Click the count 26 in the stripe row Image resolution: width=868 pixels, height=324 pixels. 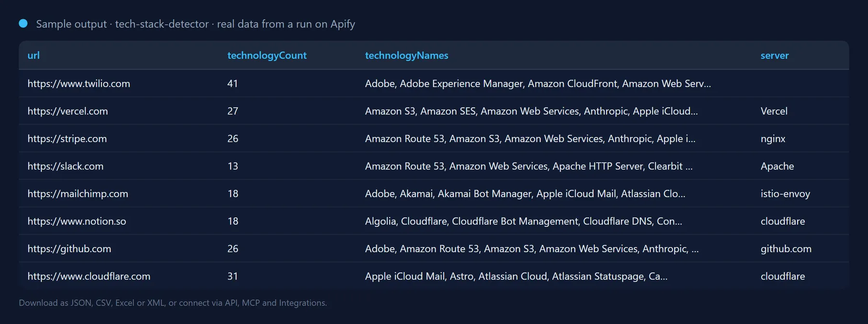point(232,139)
